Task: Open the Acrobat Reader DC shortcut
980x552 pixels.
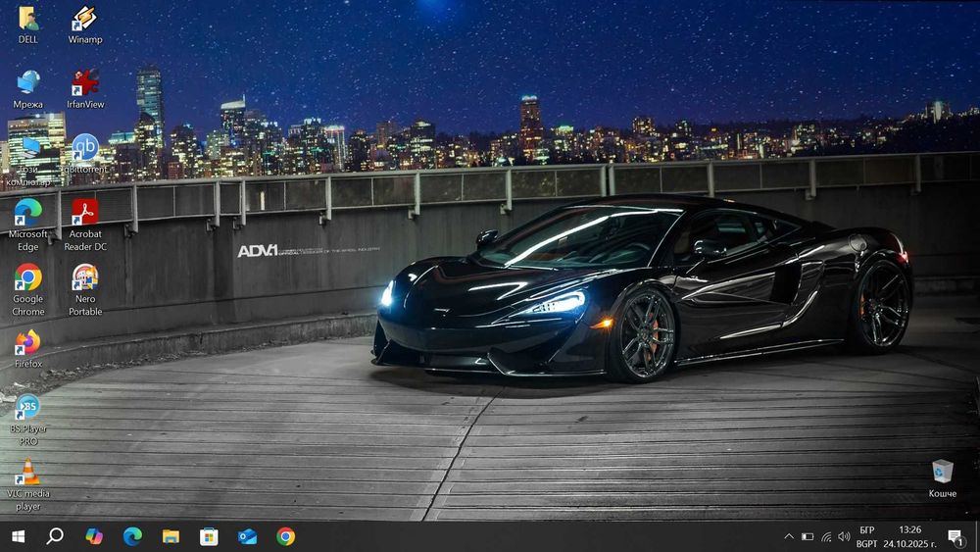Action: 85,226
